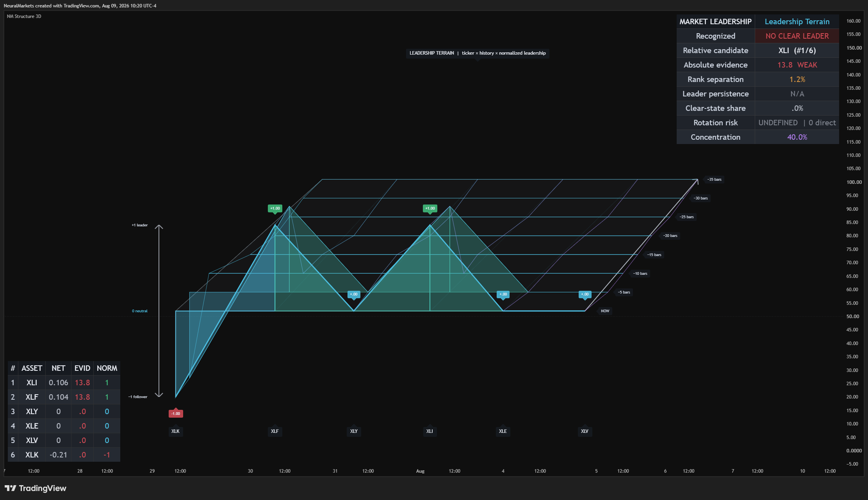Select the XLI ticker label below the terrain
Screen dimensions: 868x500
click(x=430, y=431)
